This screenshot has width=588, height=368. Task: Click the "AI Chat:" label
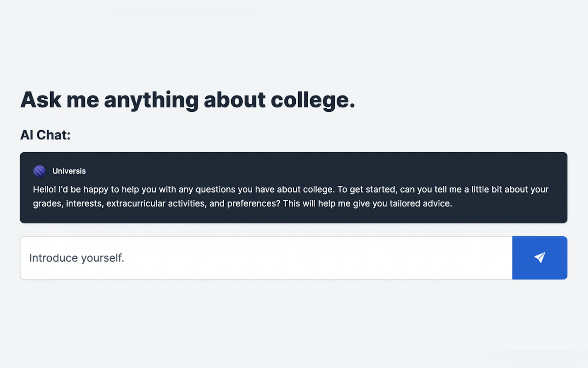(45, 135)
